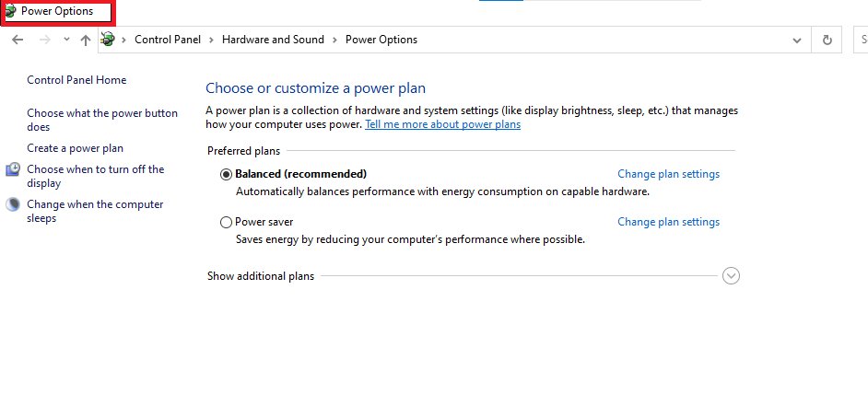
Task: Expand Show additional plans chevron
Action: click(x=731, y=275)
